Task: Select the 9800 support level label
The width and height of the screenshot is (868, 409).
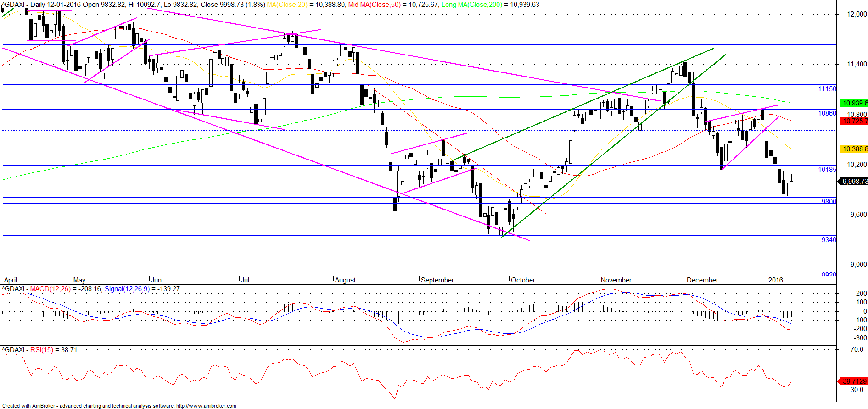Action: 829,201
